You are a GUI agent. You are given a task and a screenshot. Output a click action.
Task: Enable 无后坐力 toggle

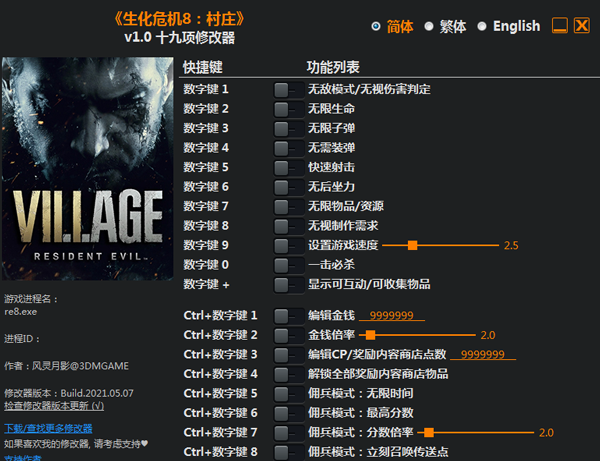(288, 187)
